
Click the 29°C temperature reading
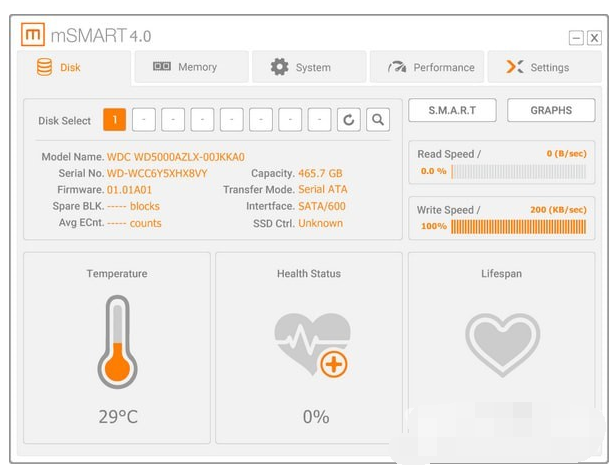tap(118, 417)
